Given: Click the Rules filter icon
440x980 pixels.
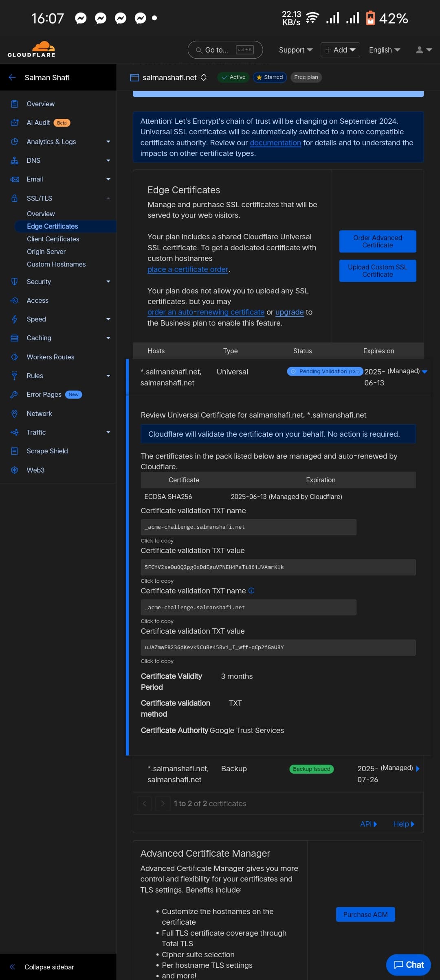Looking at the screenshot, I should [x=14, y=376].
